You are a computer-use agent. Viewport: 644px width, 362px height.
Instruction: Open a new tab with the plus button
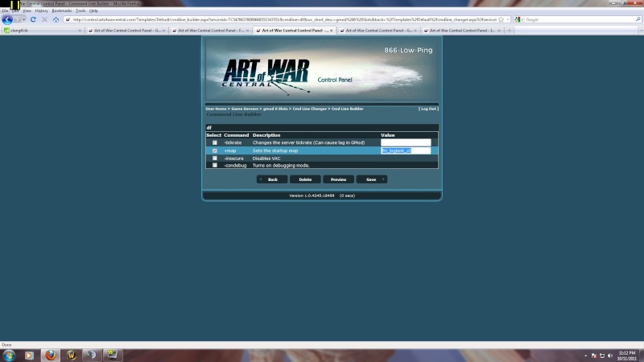click(510, 31)
